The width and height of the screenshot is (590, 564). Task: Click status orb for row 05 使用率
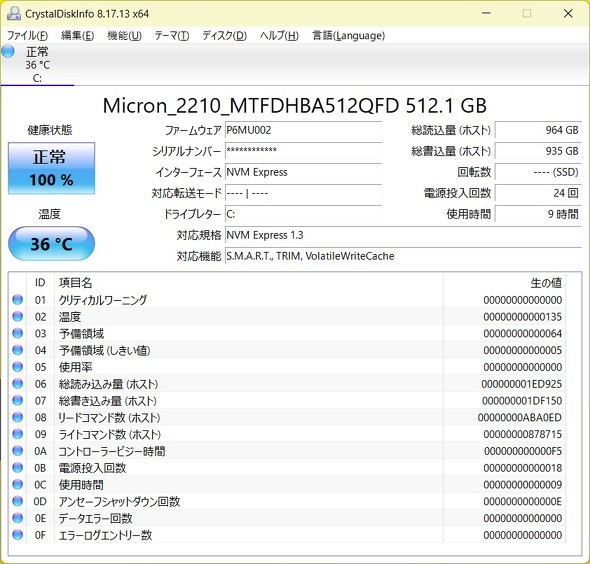coord(17,367)
